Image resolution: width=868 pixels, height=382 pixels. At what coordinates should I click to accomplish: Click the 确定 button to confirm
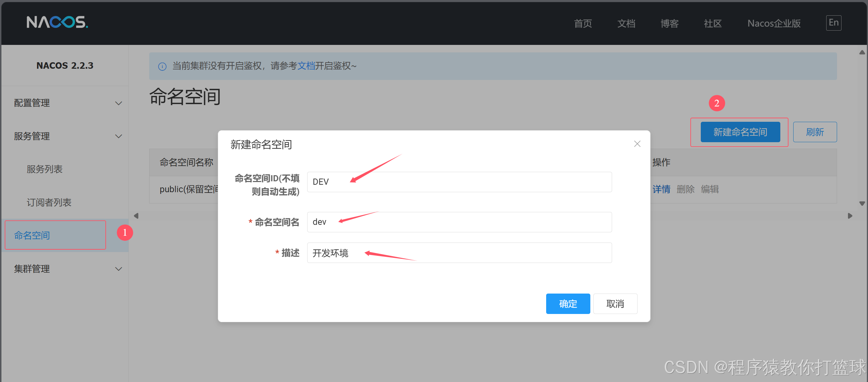pos(568,303)
